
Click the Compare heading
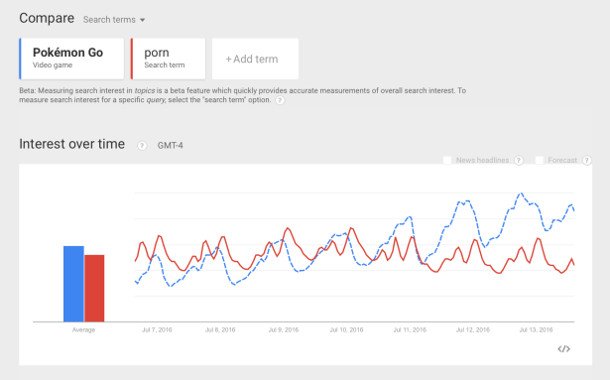[47, 18]
